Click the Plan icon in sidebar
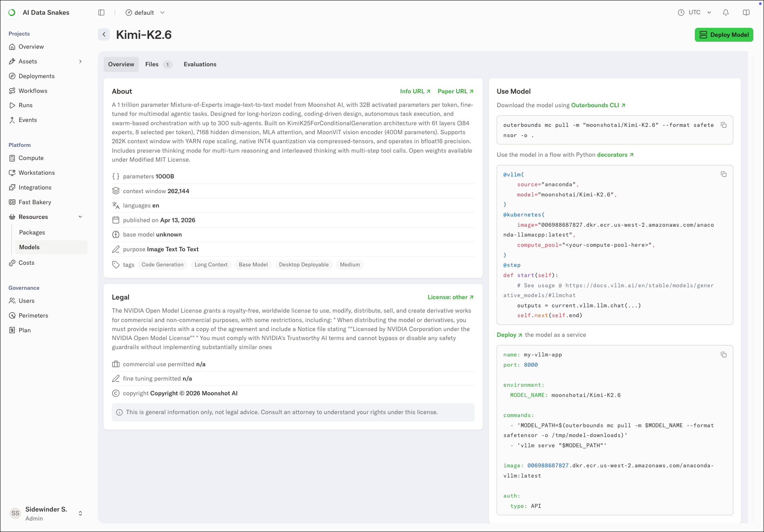This screenshot has height=532, width=764. coord(12,330)
